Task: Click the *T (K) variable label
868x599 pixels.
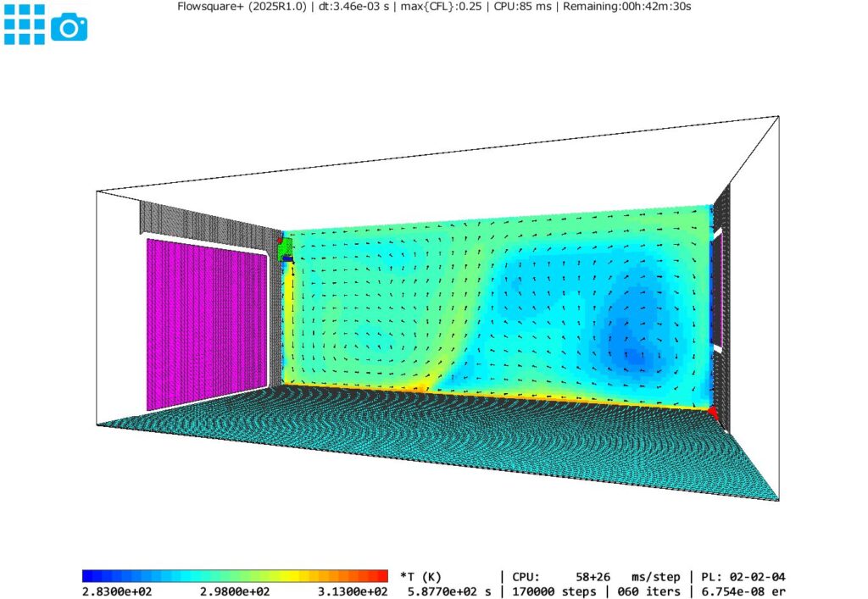Action: tap(421, 576)
